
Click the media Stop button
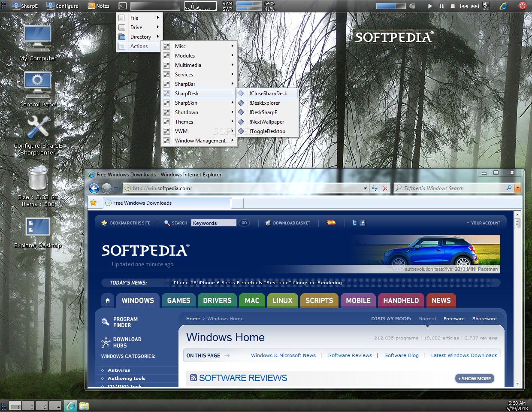pyautogui.click(x=453, y=6)
